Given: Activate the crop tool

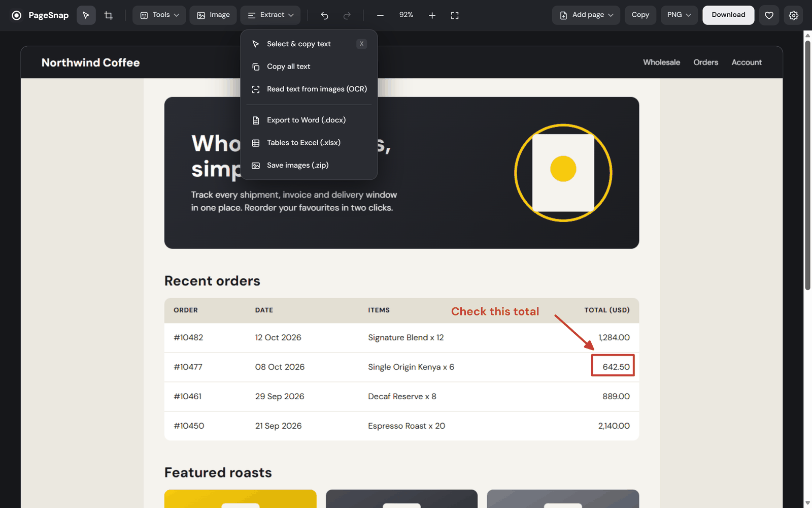Looking at the screenshot, I should 109,15.
